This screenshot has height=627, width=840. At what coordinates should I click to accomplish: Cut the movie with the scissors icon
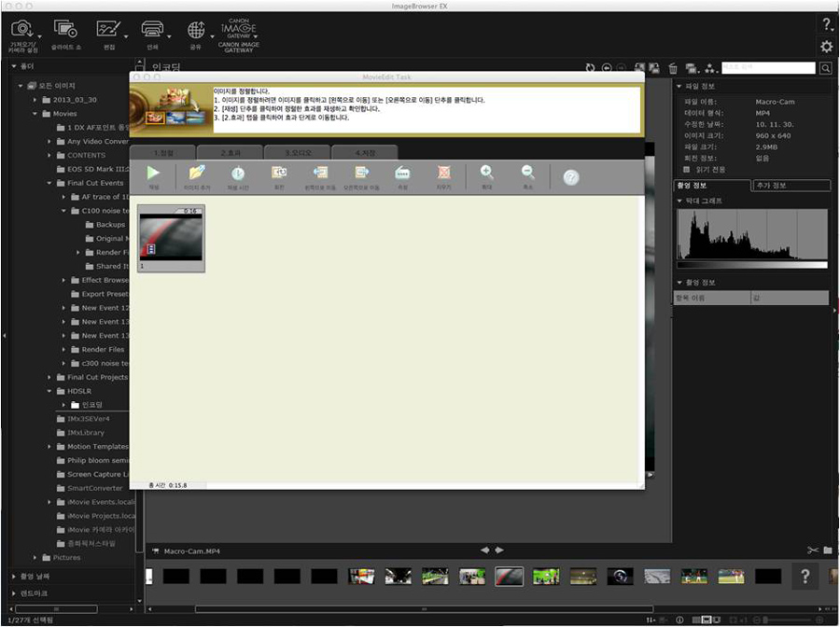coord(813,550)
